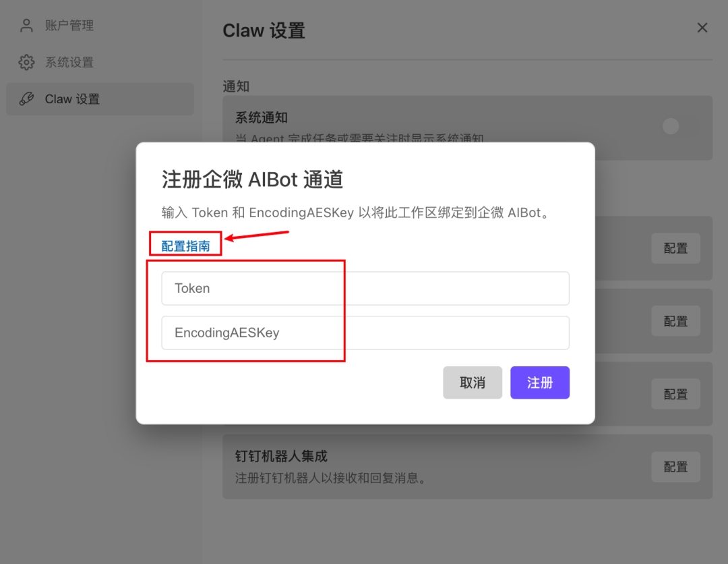The height and width of the screenshot is (564, 728).
Task: Click the brush icon next to Claw 设置
Action: (26, 98)
